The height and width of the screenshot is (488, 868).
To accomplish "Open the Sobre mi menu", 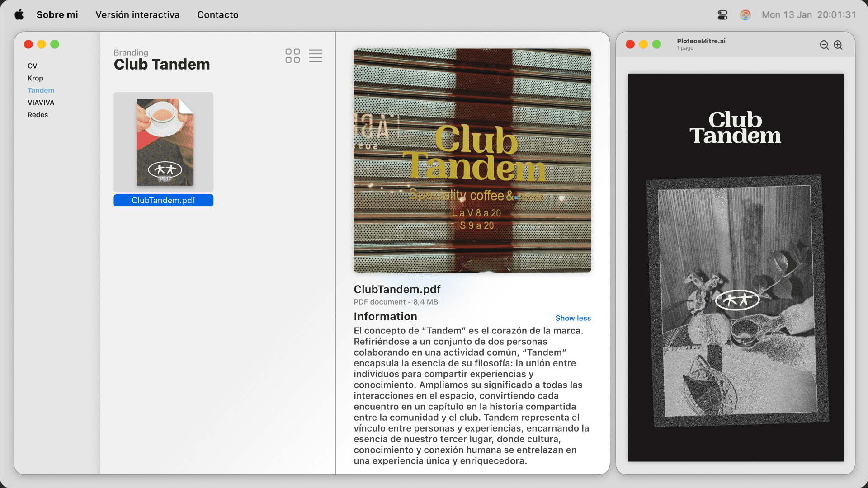I will [x=57, y=15].
